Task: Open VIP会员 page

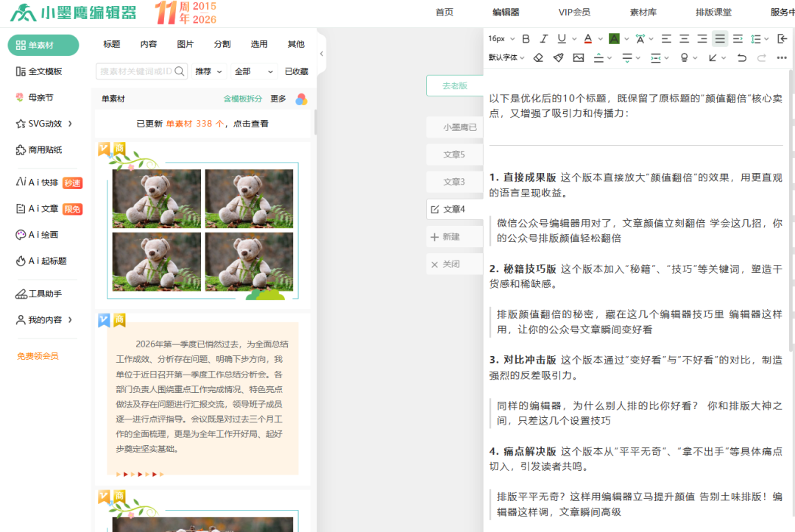Action: [x=574, y=13]
